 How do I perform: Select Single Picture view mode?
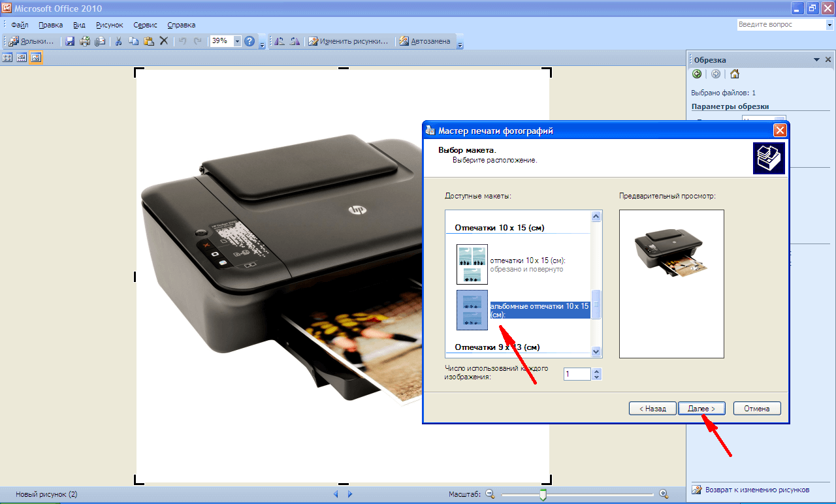pyautogui.click(x=36, y=58)
